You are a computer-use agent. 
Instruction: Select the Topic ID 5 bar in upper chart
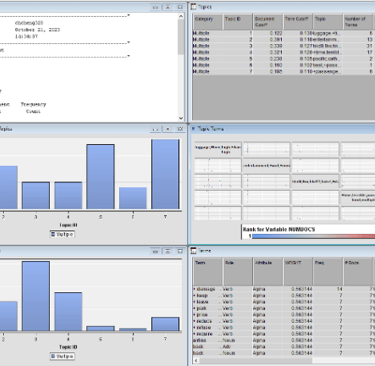pyautogui.click(x=100, y=177)
